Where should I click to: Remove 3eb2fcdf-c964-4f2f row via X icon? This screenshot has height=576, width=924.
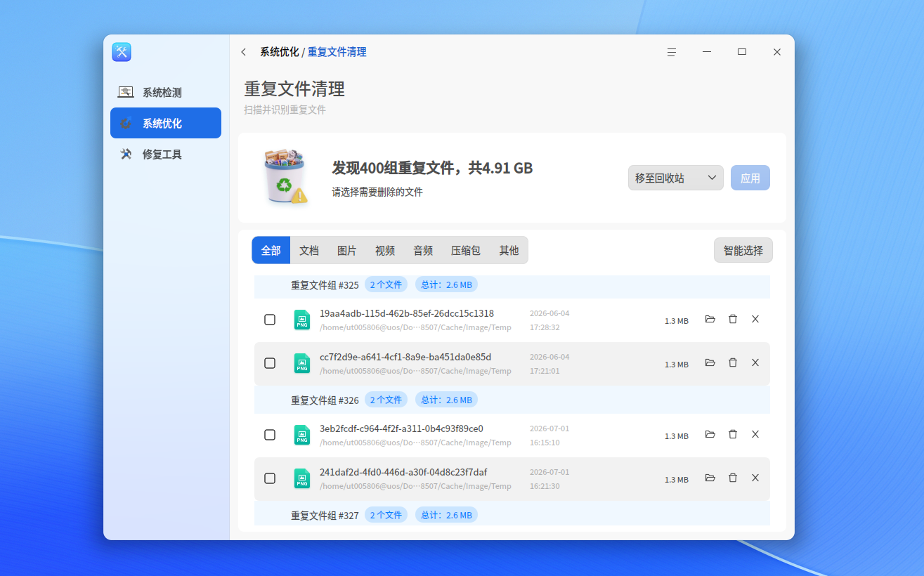[x=755, y=434]
